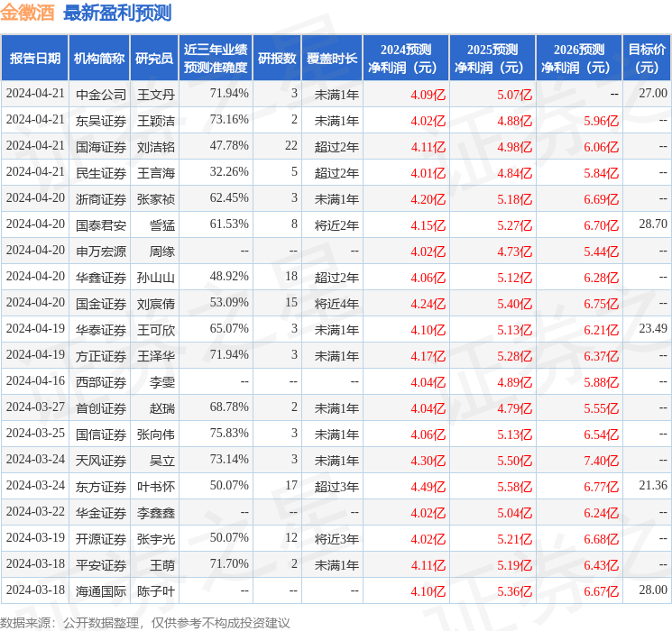Click the 2025预测净利润 header
The height and width of the screenshot is (631, 672).
492,59
